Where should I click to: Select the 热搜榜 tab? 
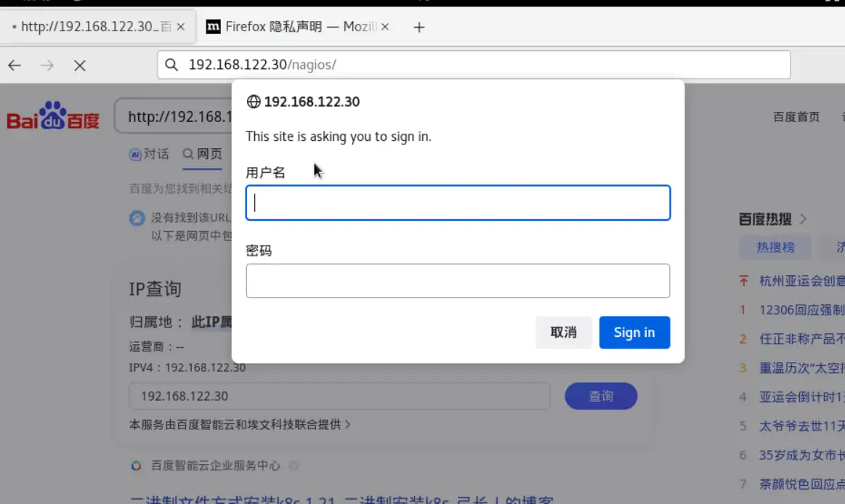775,248
